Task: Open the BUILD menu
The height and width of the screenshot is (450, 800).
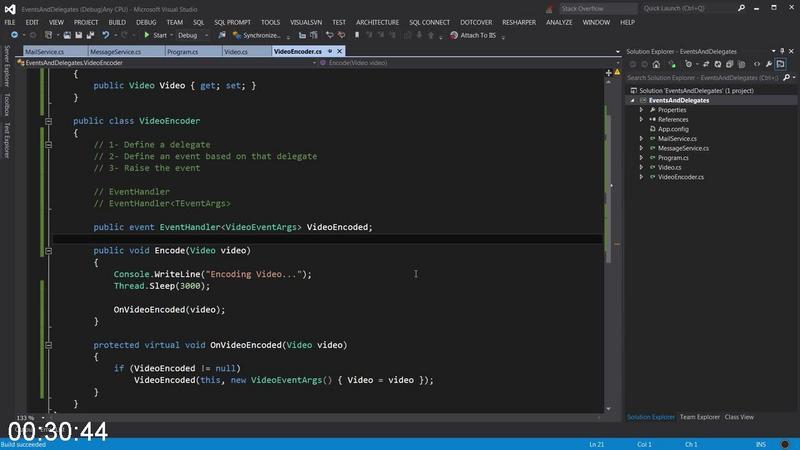Action: click(117, 22)
